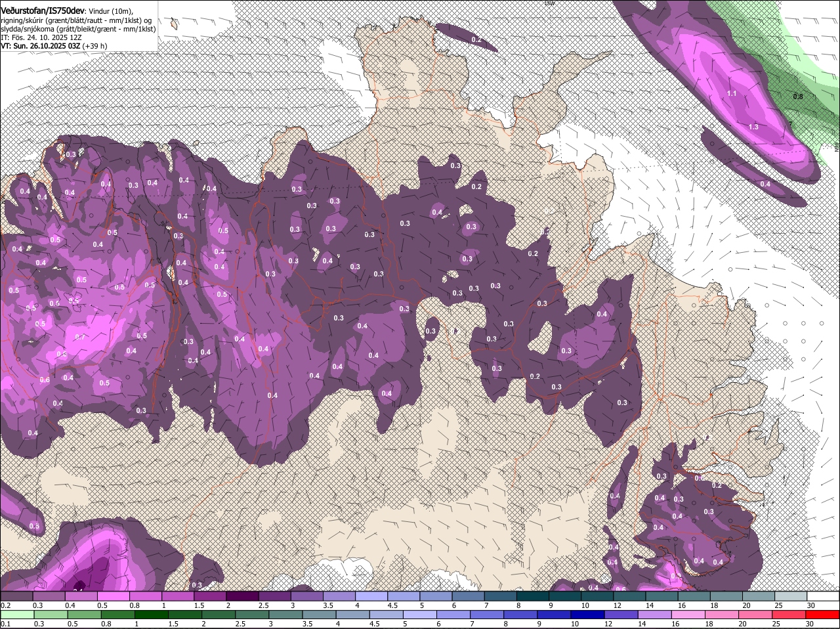Pick the purple swatch between 12 and 14 in the green scale
Image resolution: width=840 pixels, height=629 pixels.
coord(622,615)
